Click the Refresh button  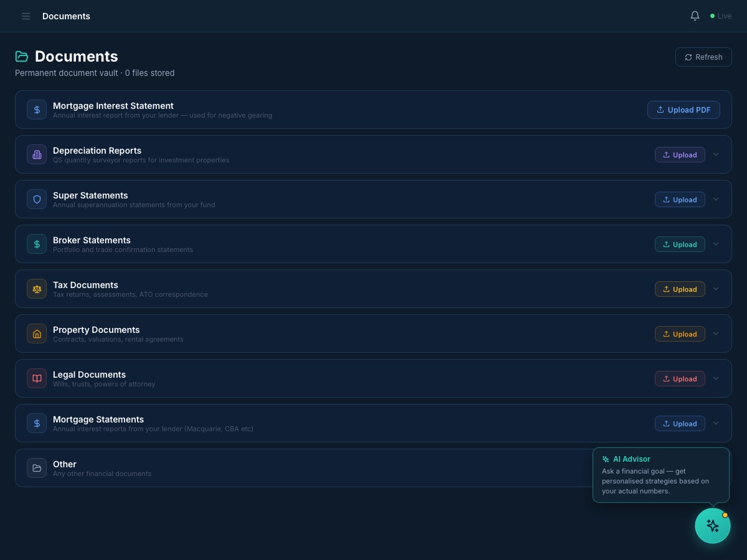[x=703, y=57]
